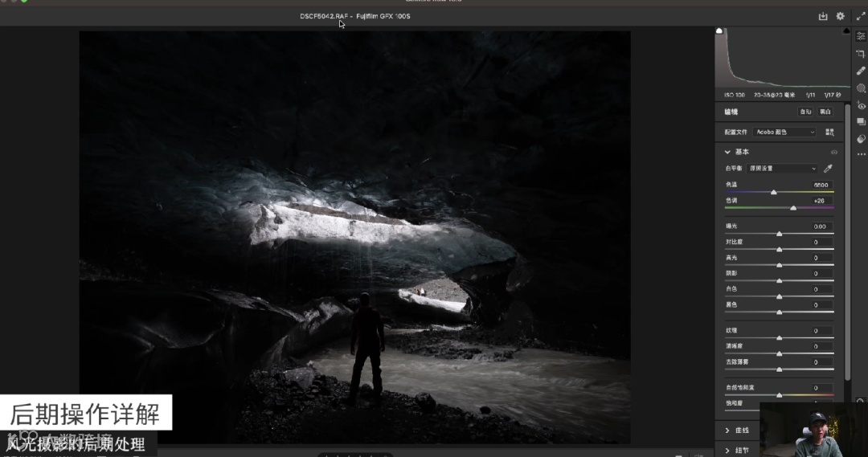Click the 色温 temperature slider handle

coord(774,192)
